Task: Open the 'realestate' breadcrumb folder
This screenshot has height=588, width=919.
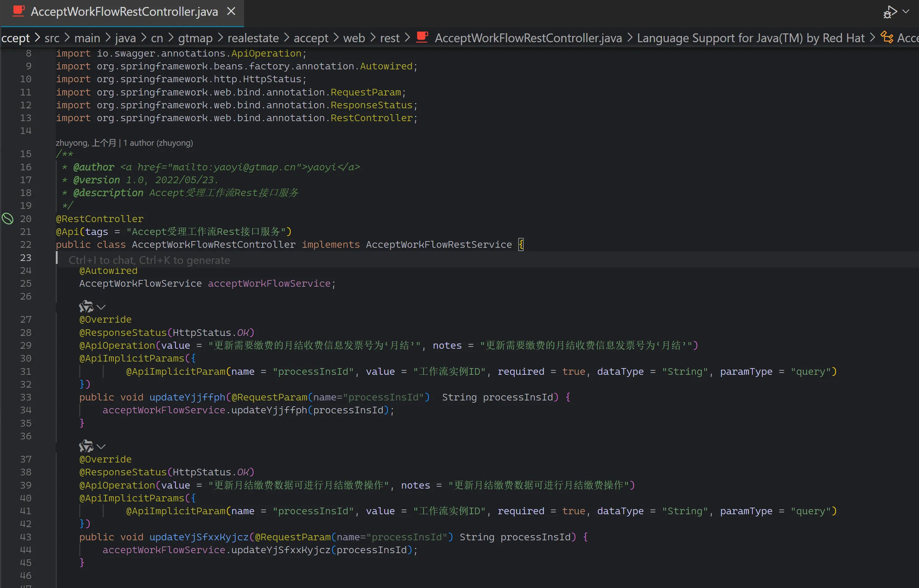Action: click(x=253, y=38)
